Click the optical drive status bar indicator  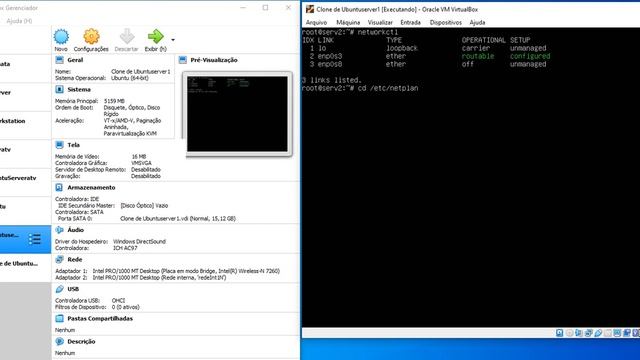(569, 333)
